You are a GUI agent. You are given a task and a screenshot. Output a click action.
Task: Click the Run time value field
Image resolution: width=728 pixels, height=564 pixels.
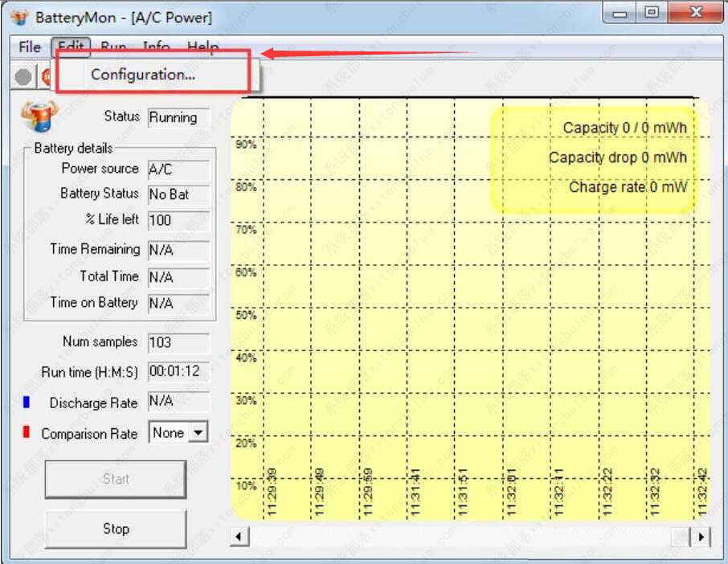coord(178,372)
